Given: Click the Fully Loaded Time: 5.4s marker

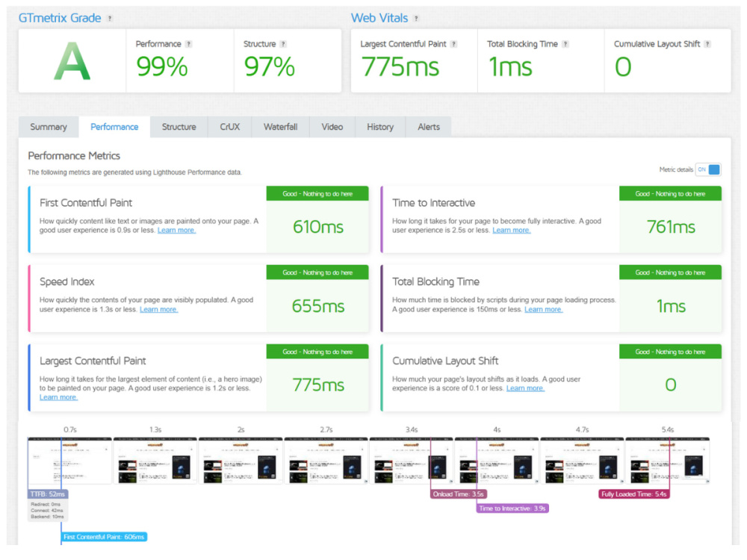Looking at the screenshot, I should point(634,494).
